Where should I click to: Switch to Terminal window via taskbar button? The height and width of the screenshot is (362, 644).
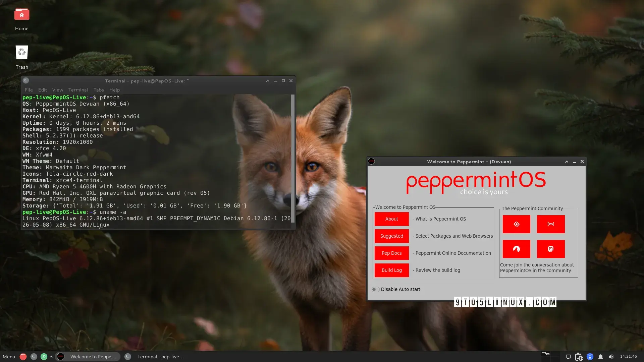[154, 357]
